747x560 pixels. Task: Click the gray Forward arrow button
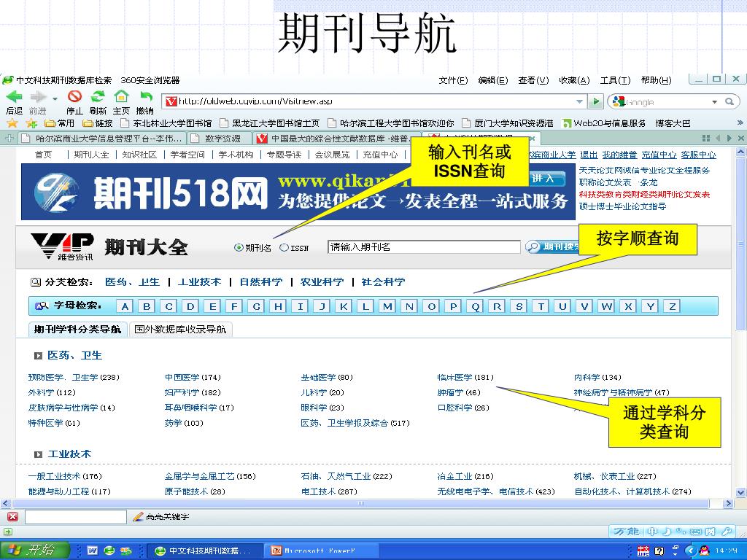pyautogui.click(x=37, y=97)
